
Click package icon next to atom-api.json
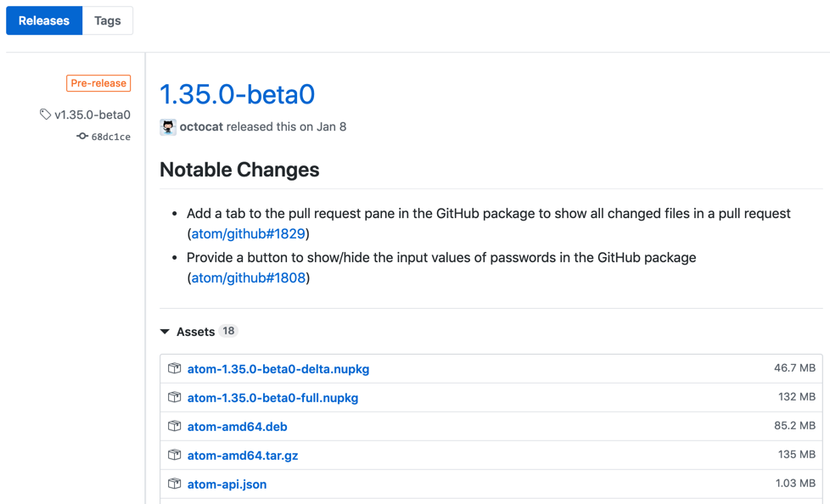(175, 484)
